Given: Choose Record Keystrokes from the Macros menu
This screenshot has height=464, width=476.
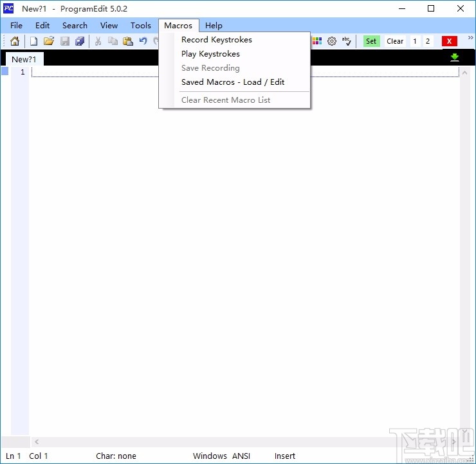Looking at the screenshot, I should point(234,40).
